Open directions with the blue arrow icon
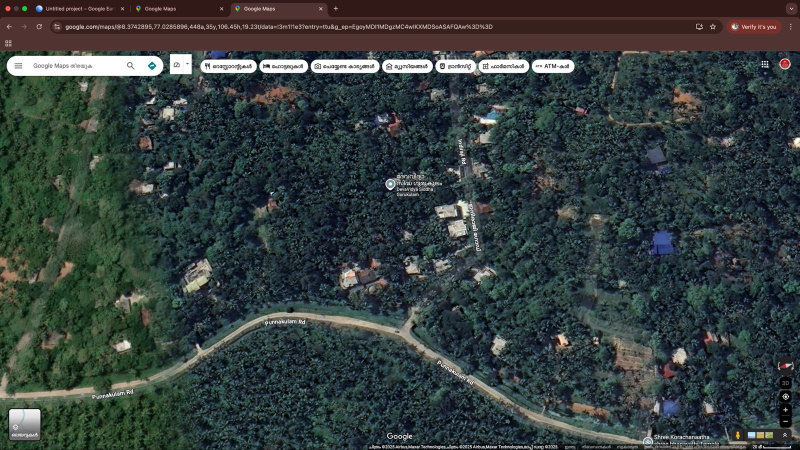Image resolution: width=800 pixels, height=450 pixels. tap(152, 66)
